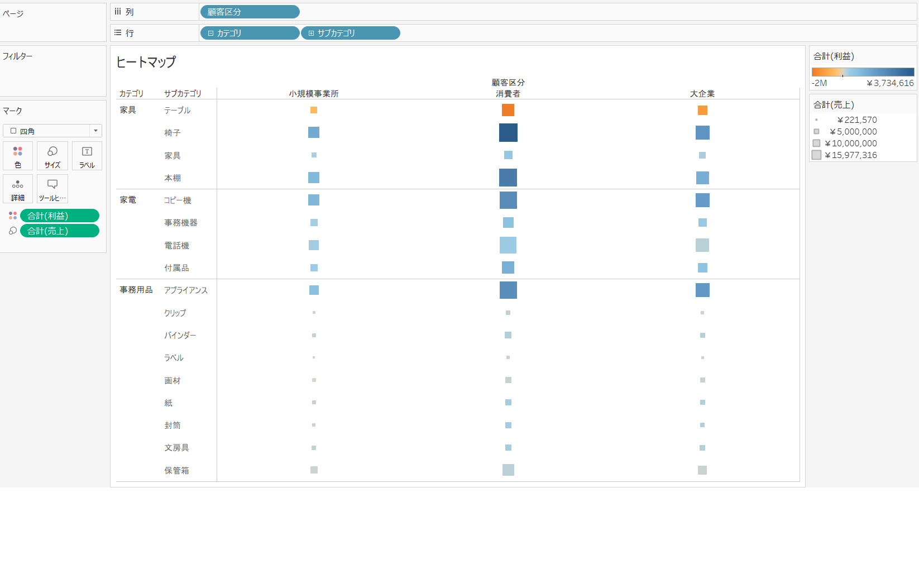Expand the サブカテゴリ pill hierarchy
Screen dimensions: 919x588
click(x=311, y=34)
